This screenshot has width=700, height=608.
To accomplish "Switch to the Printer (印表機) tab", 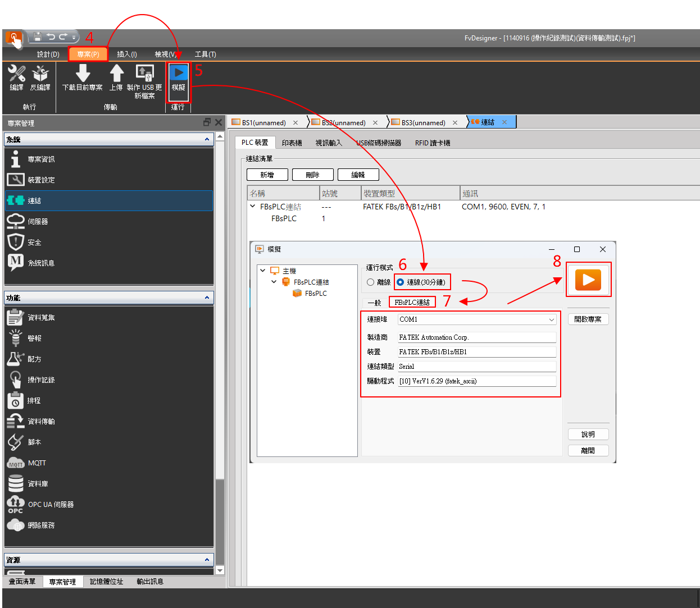I will coord(292,143).
